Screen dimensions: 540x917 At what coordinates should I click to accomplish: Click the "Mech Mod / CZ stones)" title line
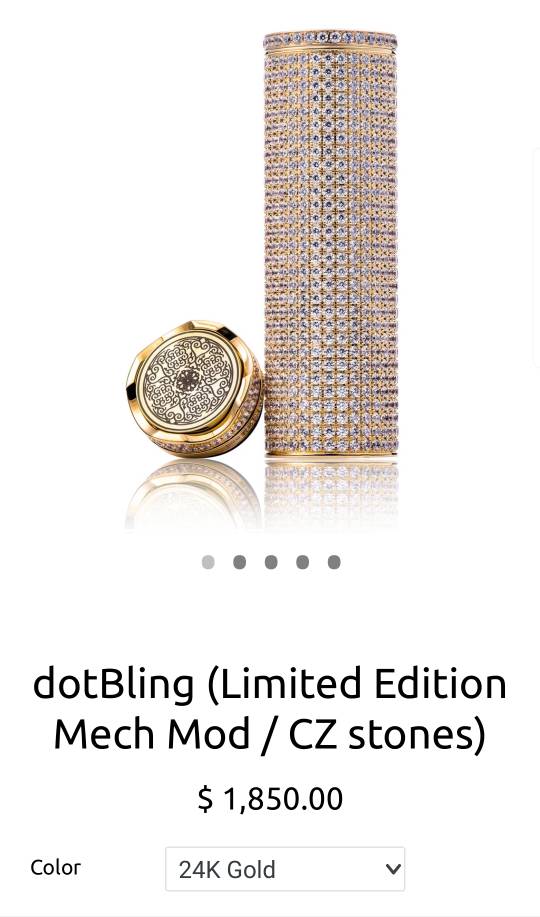270,733
